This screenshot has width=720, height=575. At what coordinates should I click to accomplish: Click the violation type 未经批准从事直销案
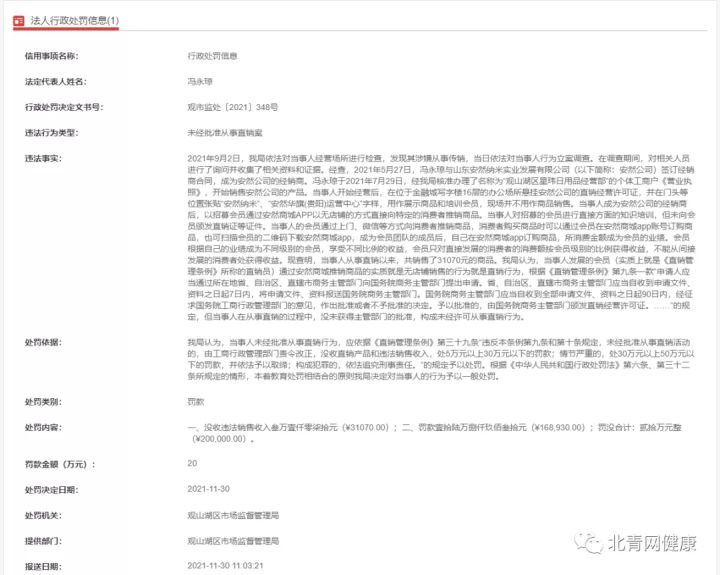(x=225, y=133)
